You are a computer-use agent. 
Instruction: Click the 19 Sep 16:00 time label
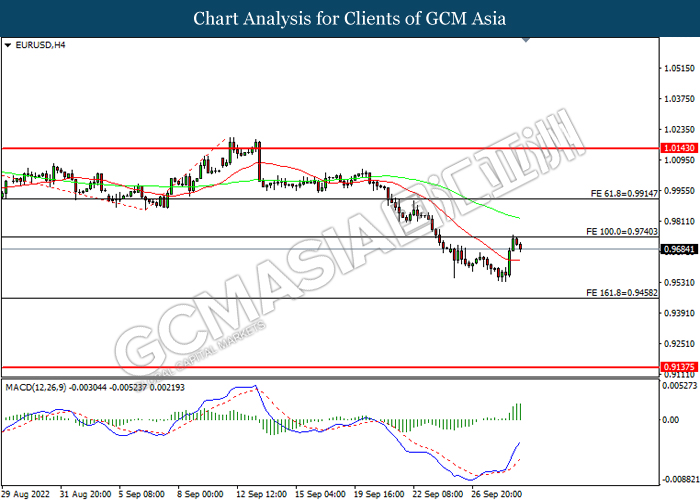379,494
